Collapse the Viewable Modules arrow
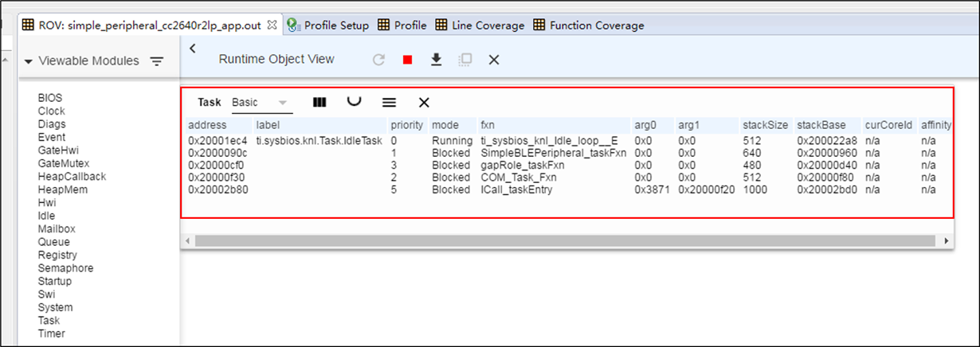The image size is (980, 347). coord(28,61)
